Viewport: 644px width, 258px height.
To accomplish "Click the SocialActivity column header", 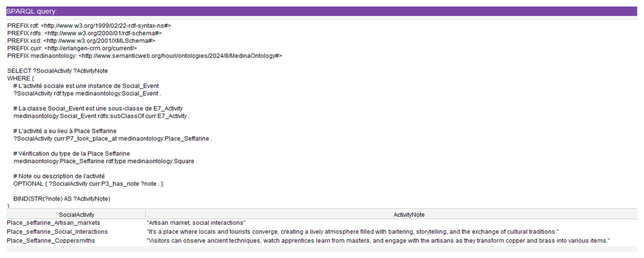I will (76, 215).
